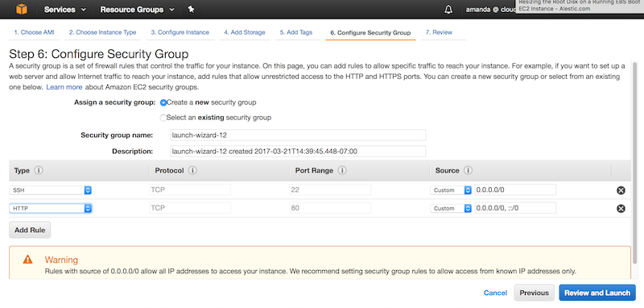644x308 pixels.
Task: Click the HTTP Protocol TCP field
Action: coord(190,208)
